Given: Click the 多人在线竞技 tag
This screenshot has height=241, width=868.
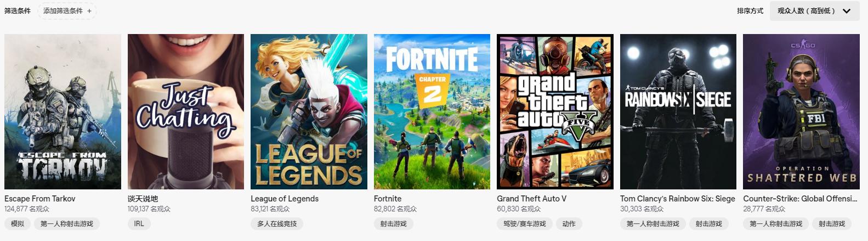Looking at the screenshot, I should pos(277,224).
